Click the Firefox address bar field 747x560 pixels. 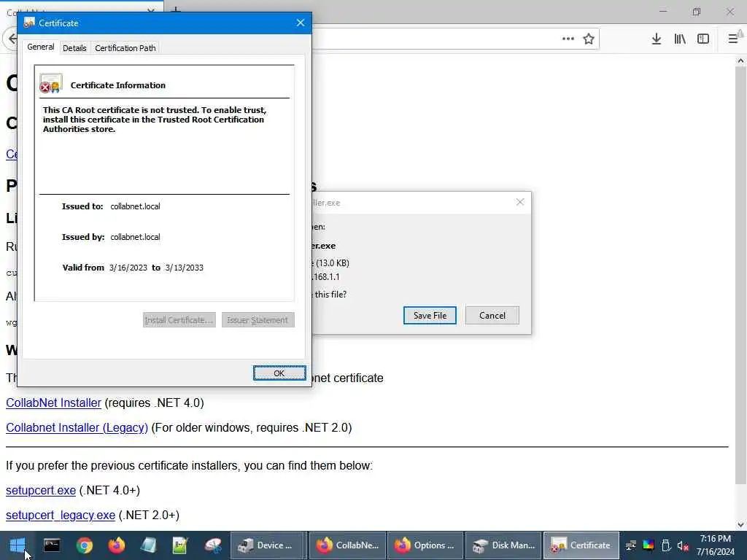pyautogui.click(x=433, y=39)
